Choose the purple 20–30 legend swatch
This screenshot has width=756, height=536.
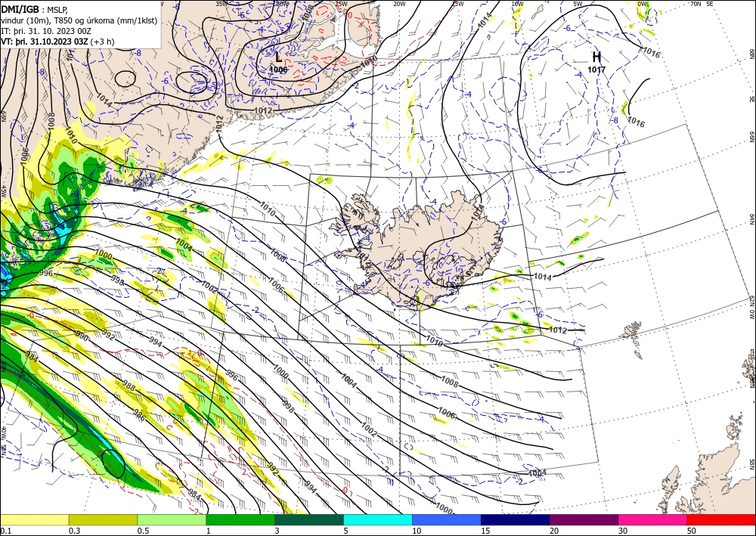coord(584,519)
